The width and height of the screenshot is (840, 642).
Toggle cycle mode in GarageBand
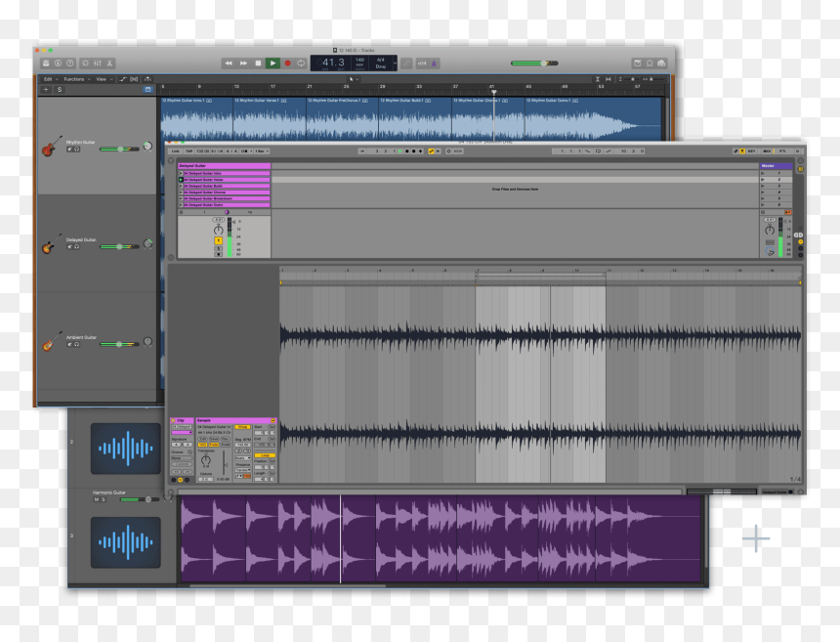coord(301,64)
